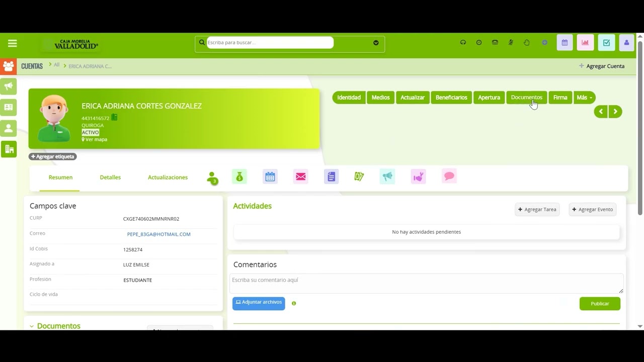Open the teal megaphone campaigns icon
The width and height of the screenshot is (644, 362).
(387, 176)
